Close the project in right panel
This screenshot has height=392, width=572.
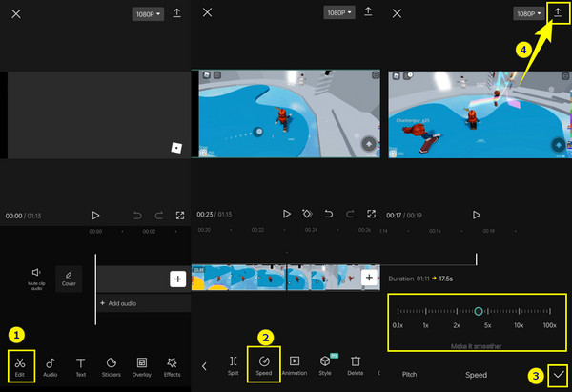[397, 13]
